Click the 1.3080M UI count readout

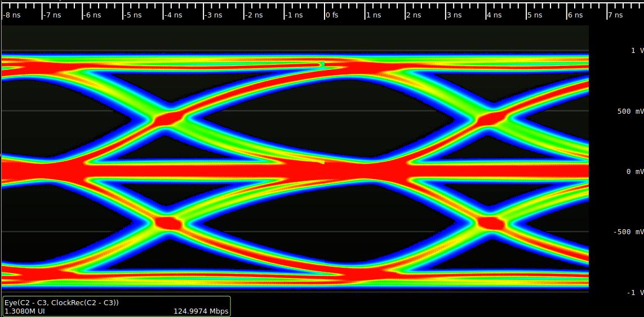[24, 311]
